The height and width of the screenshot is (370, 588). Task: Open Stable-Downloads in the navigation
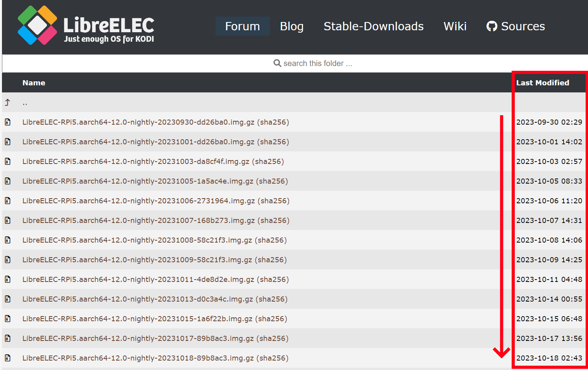coord(373,26)
